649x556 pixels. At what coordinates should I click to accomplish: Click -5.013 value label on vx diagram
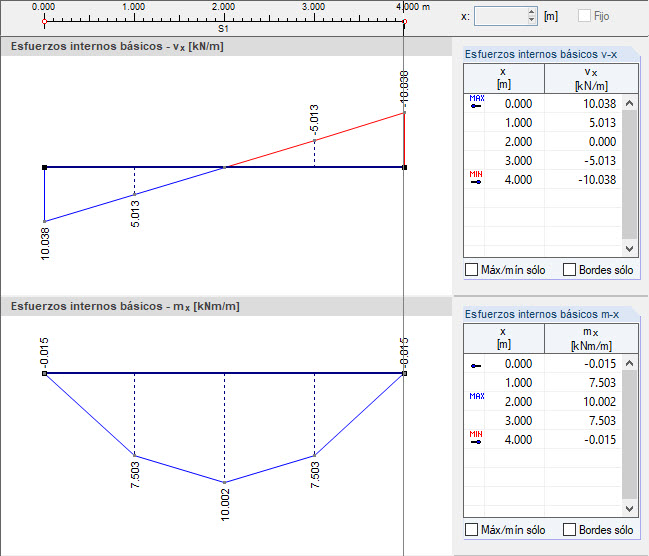(314, 119)
